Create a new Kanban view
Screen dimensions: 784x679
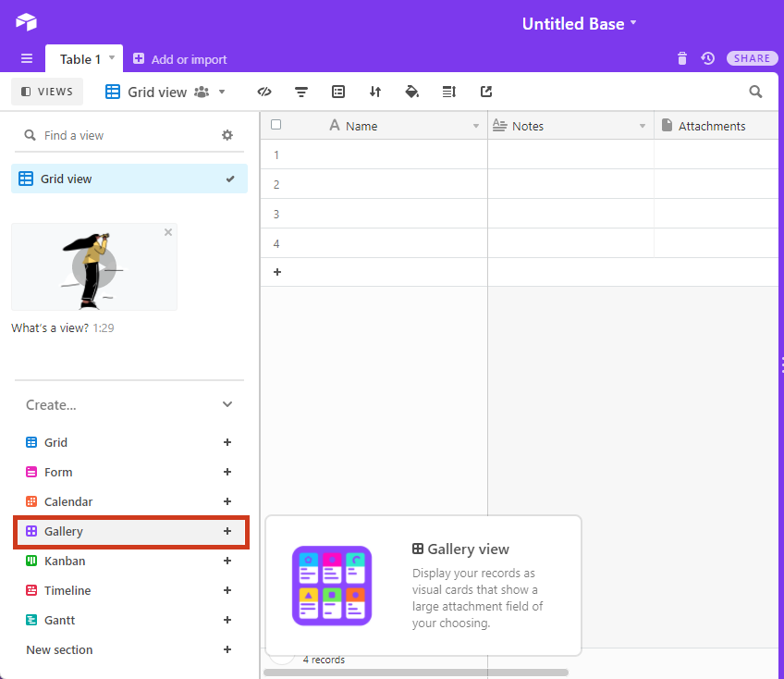click(129, 561)
